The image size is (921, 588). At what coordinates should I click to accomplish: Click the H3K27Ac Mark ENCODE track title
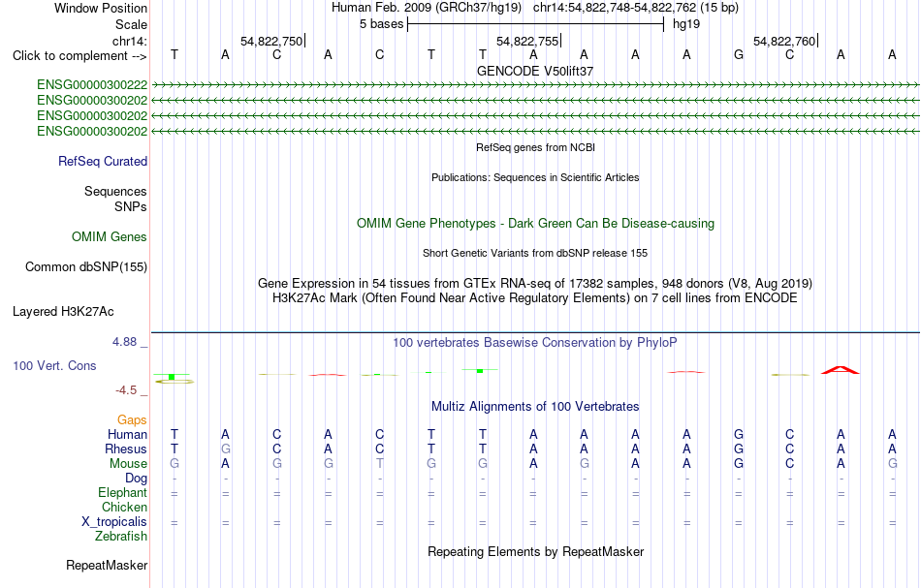click(535, 298)
